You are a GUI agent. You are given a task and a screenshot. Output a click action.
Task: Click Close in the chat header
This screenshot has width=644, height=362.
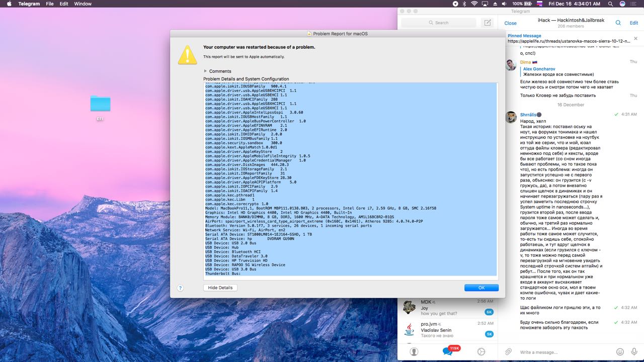(x=510, y=23)
